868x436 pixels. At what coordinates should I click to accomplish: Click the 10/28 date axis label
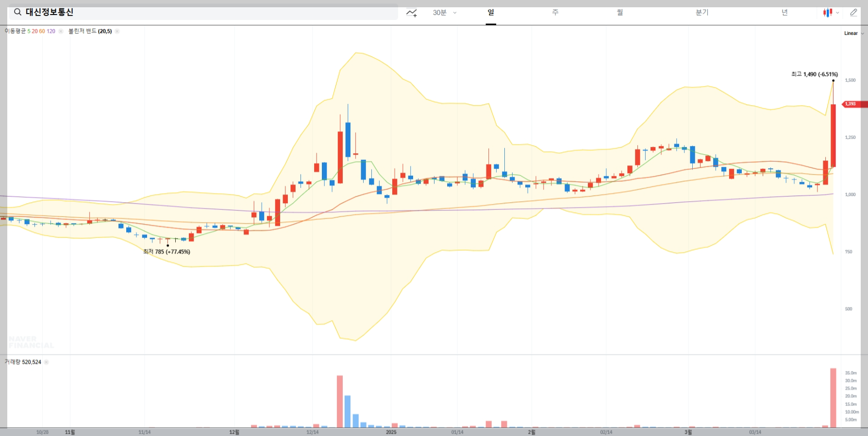pos(42,432)
